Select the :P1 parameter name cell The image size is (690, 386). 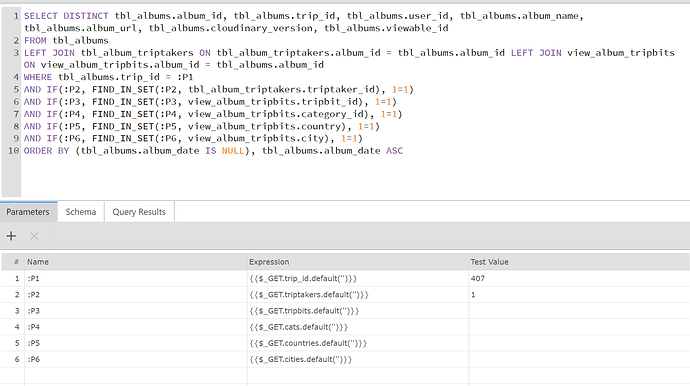[x=136, y=278]
